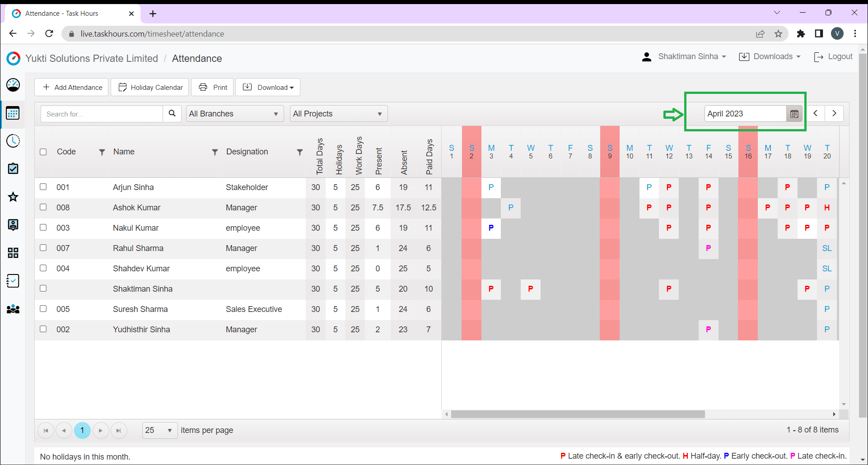Image resolution: width=868 pixels, height=465 pixels.
Task: Change the 25 items per page dropdown
Action: coord(160,430)
